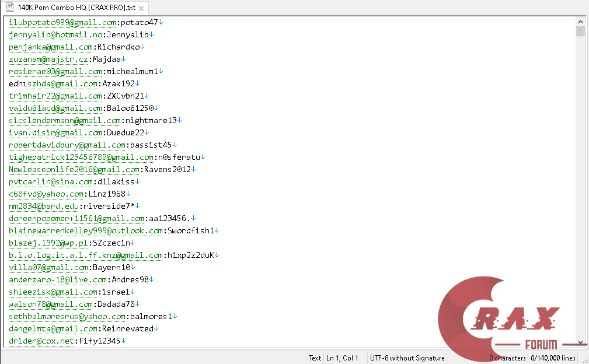This screenshot has width=589, height=364.
Task: Select the 140K Combo HQ .txt tab
Action: (x=76, y=8)
